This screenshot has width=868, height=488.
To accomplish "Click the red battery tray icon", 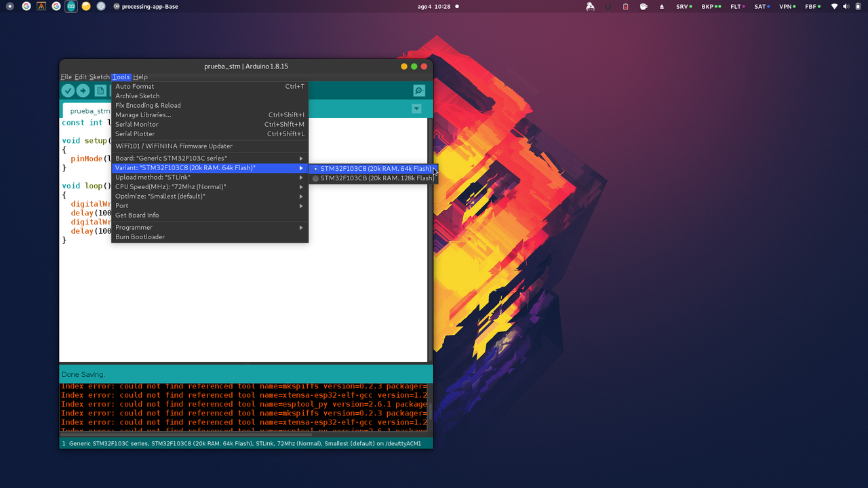I will (626, 6).
